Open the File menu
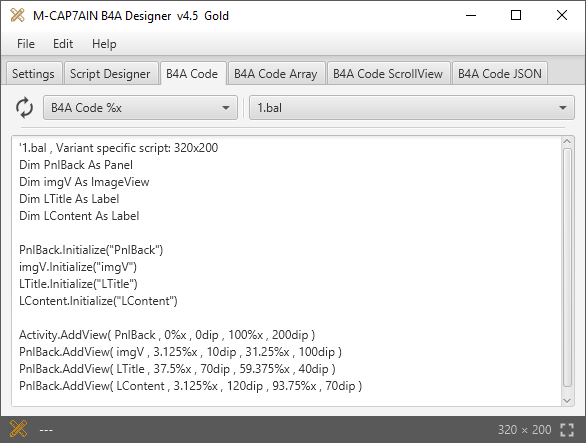Viewport: 586px width, 443px height. pos(26,44)
